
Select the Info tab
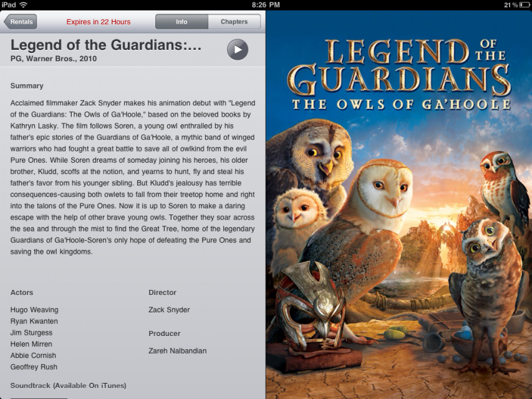pyautogui.click(x=181, y=22)
